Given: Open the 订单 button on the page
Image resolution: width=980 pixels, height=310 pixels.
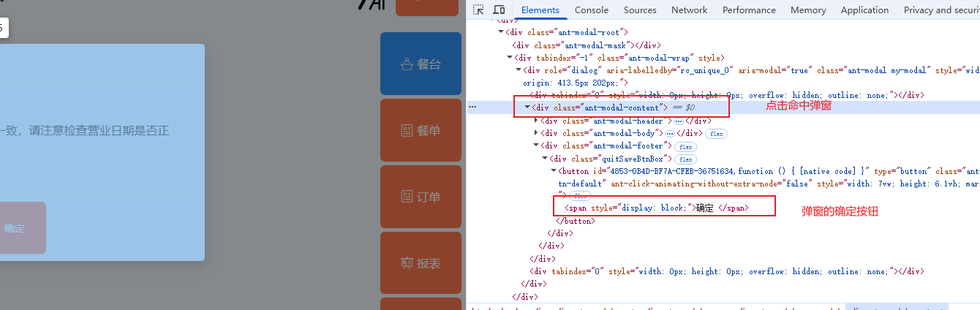Looking at the screenshot, I should click(421, 197).
